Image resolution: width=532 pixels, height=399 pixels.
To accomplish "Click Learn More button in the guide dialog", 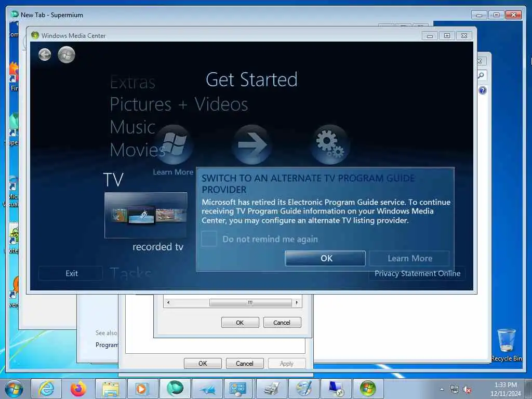I will 409,258.
